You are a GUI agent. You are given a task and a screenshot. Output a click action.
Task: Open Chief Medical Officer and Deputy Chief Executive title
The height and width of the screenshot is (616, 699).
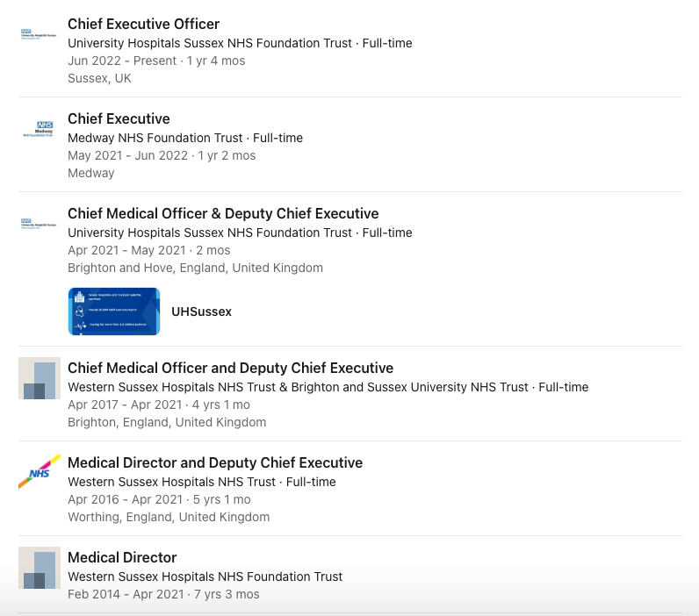[x=230, y=368]
